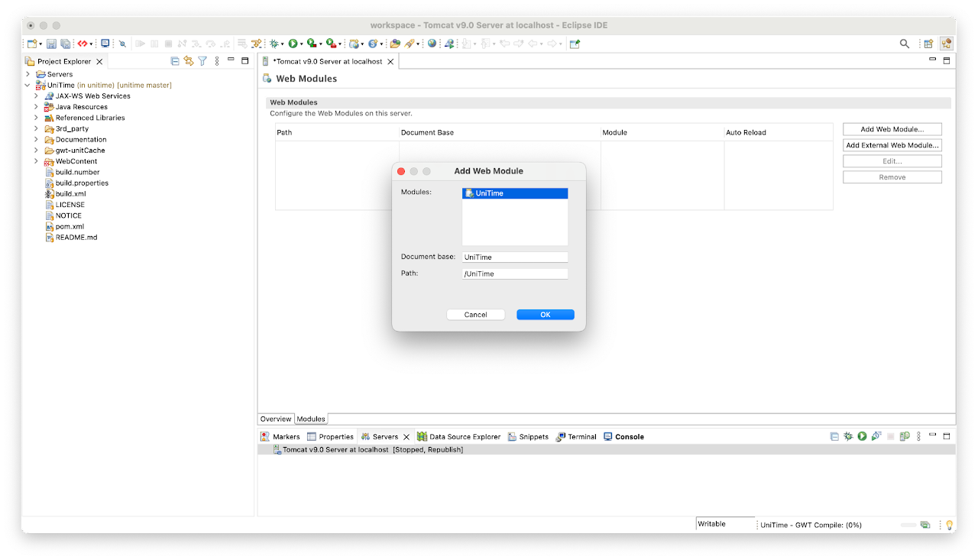Open Project Explorer view menu dots

coord(217,61)
